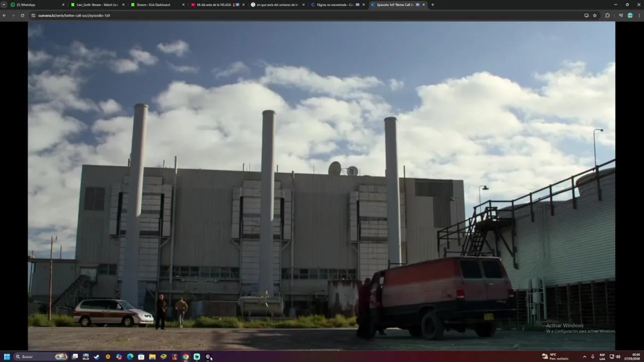Open the green Kick app in taskbar
This screenshot has width=644, height=362.
click(197, 356)
